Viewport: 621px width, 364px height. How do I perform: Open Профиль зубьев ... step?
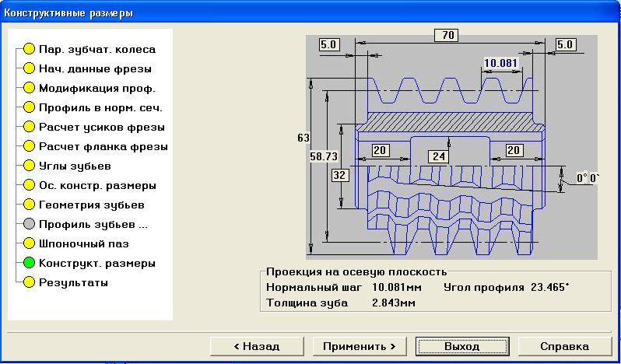pos(93,225)
